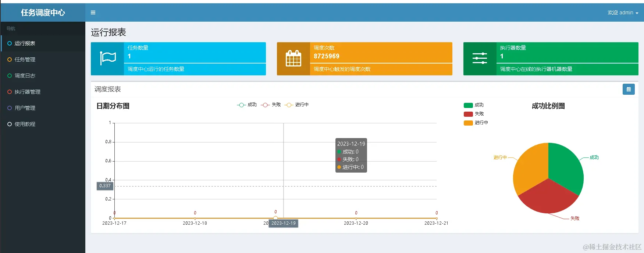Click the white circle icon beside 使用教程
The image size is (644, 253).
click(x=10, y=124)
